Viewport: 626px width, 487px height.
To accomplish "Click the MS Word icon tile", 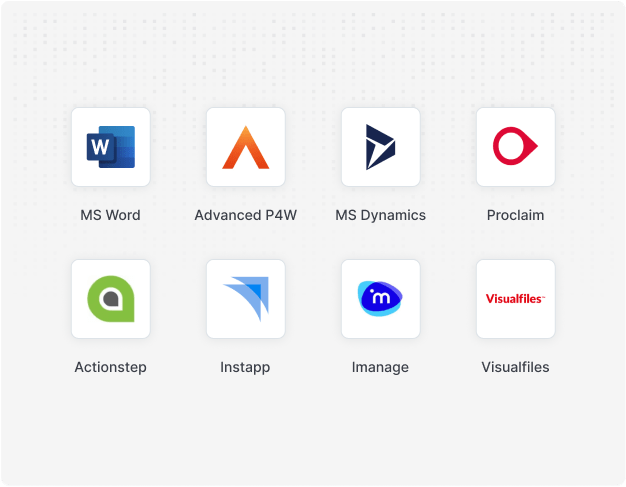I will 111,147.
